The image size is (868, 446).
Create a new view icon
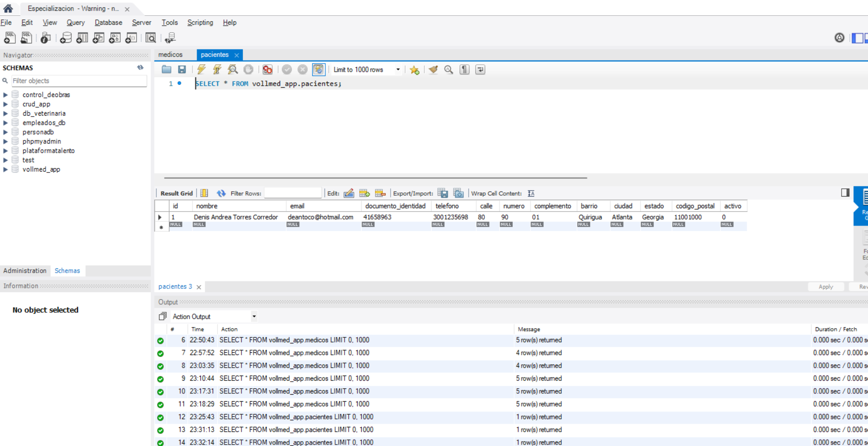[x=98, y=38]
